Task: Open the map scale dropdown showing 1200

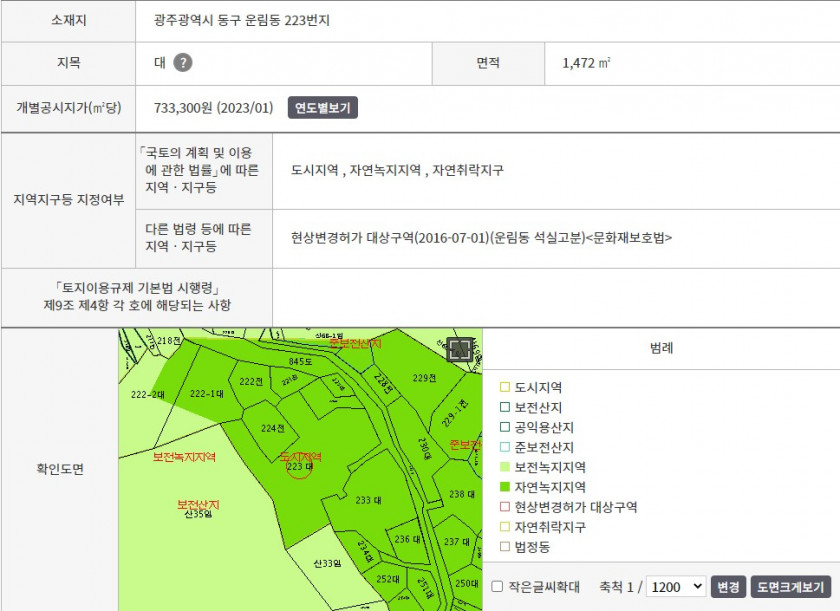Action: click(676, 587)
